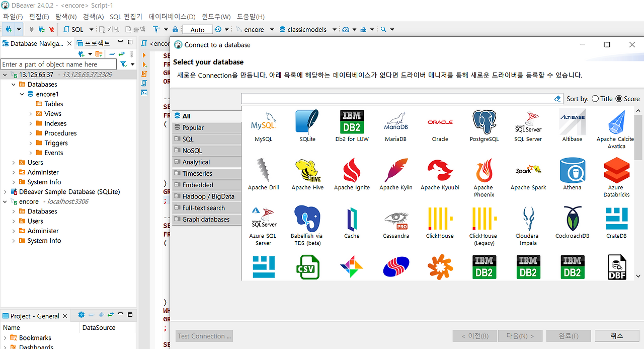Image resolution: width=644 pixels, height=349 pixels.
Task: Select the Cassandra driver icon
Action: click(x=395, y=223)
